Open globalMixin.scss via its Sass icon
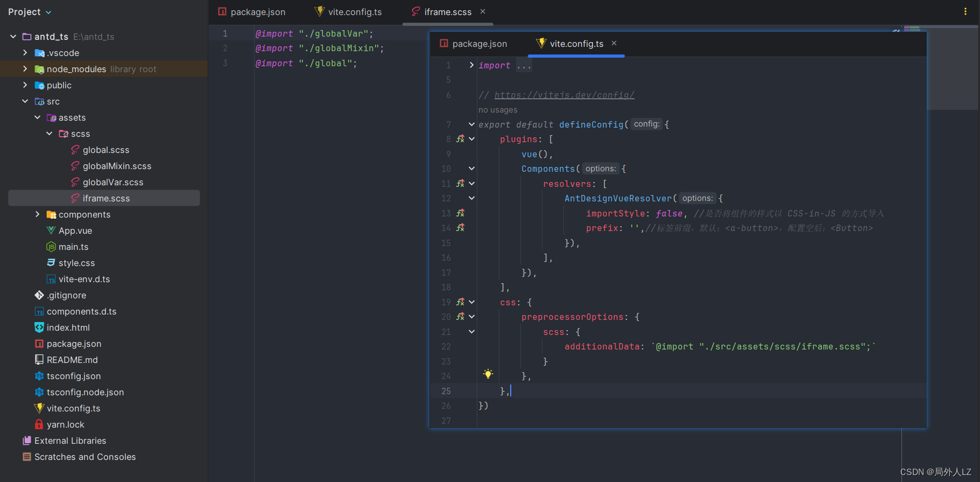 click(75, 166)
